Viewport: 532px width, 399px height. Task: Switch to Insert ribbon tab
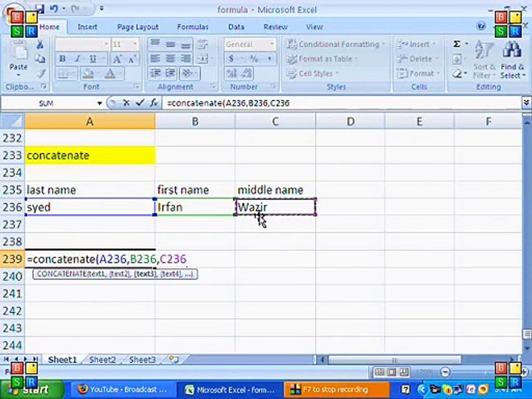click(87, 27)
